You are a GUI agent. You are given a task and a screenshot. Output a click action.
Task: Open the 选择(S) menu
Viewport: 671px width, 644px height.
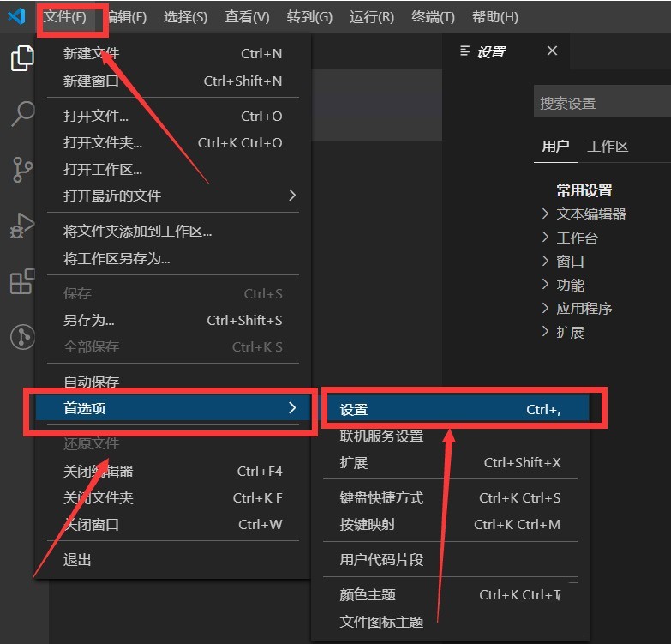coord(185,17)
